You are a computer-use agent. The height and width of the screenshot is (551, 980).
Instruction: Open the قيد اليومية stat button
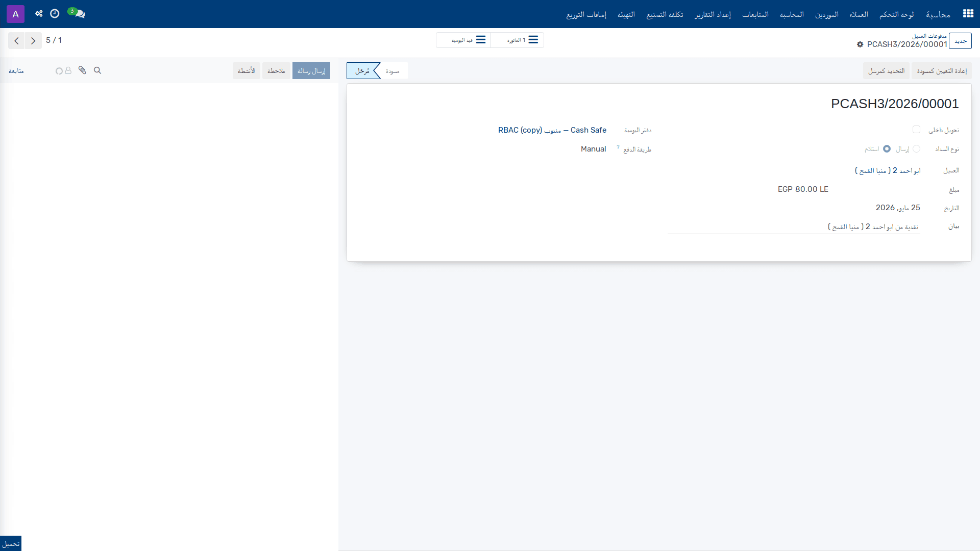coord(463,40)
